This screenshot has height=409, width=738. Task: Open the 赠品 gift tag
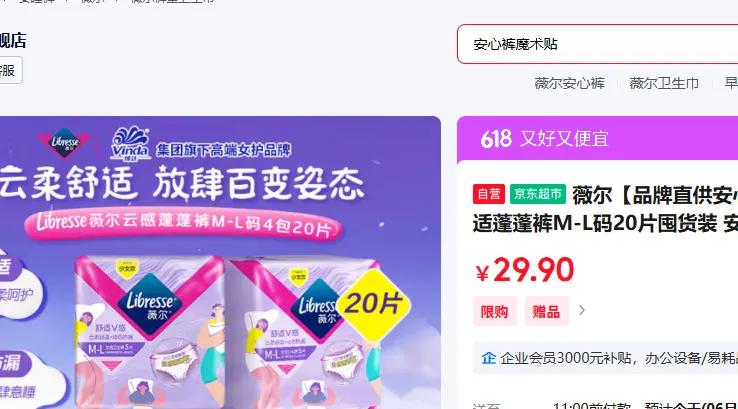coord(546,311)
